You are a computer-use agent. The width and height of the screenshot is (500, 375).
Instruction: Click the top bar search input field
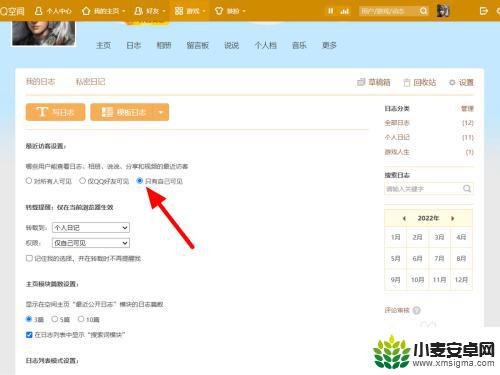389,11
